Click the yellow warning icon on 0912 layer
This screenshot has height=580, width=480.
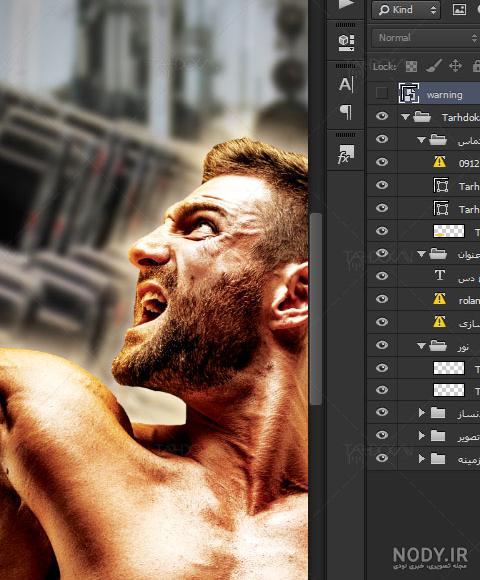point(439,162)
